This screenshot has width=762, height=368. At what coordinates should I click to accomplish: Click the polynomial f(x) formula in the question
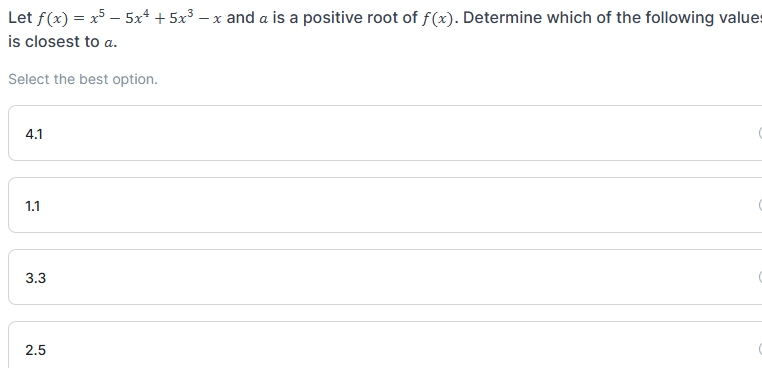click(x=130, y=18)
